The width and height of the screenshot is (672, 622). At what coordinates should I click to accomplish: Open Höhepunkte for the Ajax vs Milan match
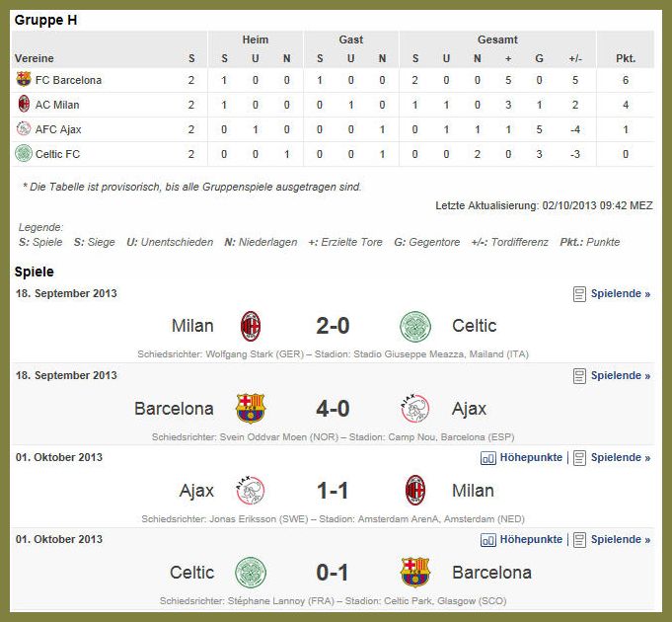[522, 458]
